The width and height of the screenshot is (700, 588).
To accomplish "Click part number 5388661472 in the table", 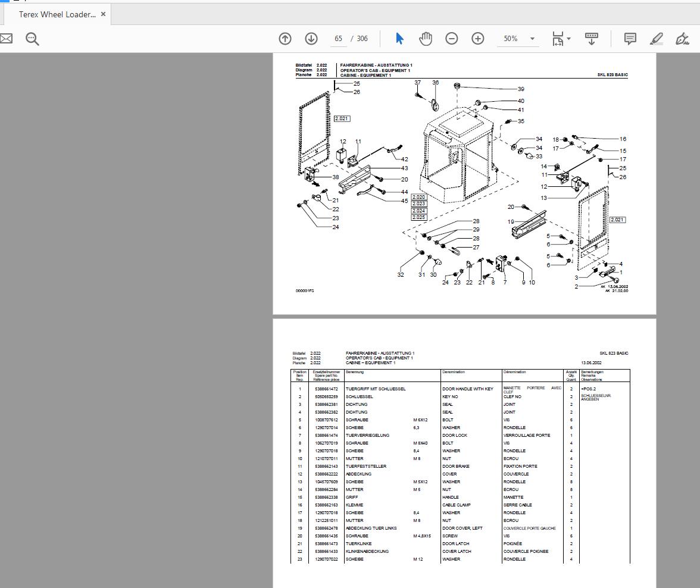I will [326, 388].
